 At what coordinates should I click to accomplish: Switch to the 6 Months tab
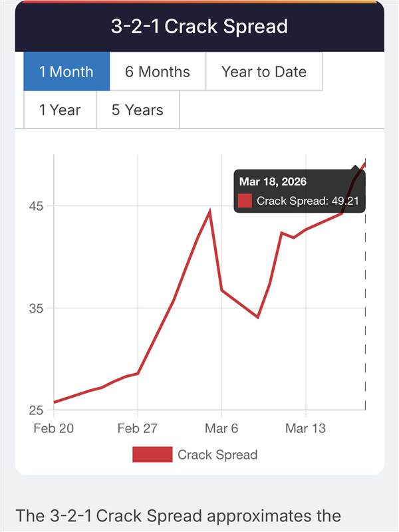pos(158,72)
